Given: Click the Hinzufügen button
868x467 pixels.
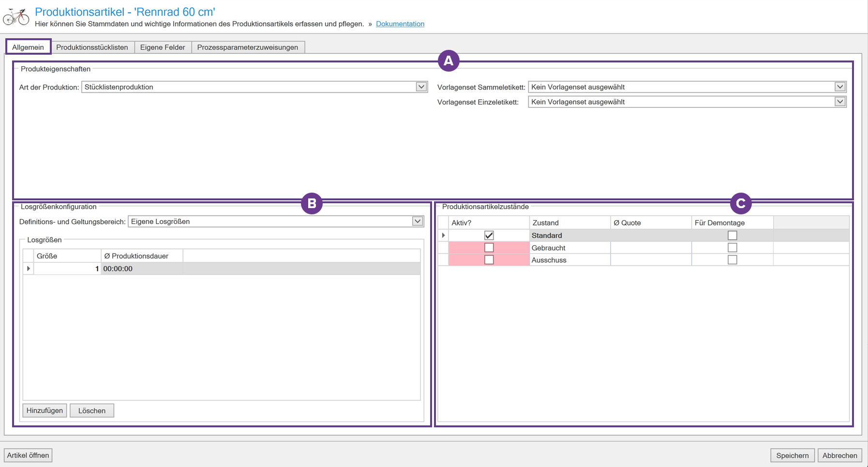Looking at the screenshot, I should tap(45, 411).
